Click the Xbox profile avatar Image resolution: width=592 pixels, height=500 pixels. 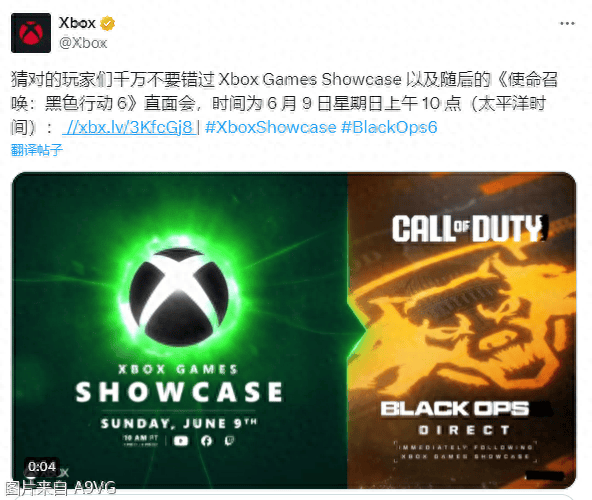point(31,33)
